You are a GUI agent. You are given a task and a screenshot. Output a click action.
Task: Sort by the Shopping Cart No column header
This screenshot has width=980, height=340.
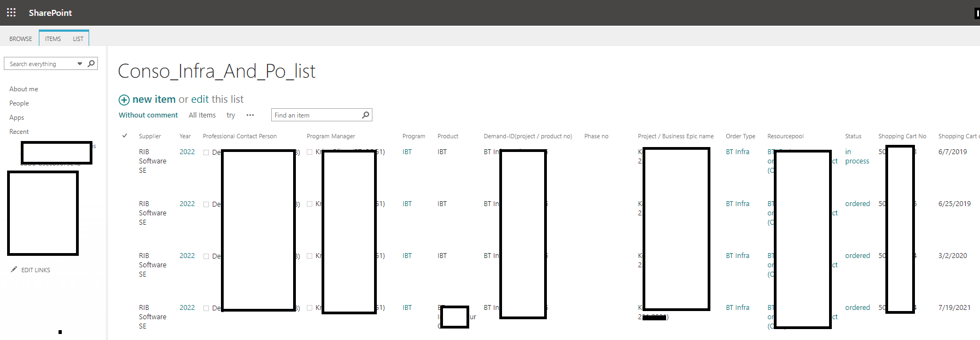point(902,136)
